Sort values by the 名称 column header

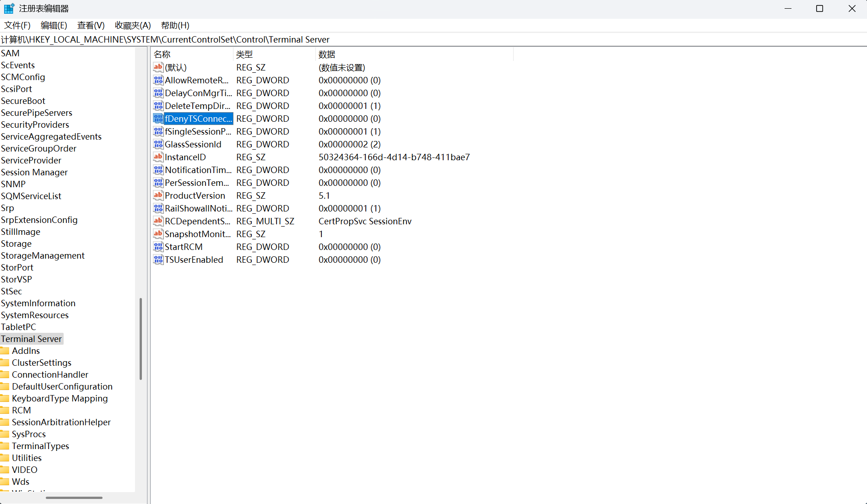coord(192,54)
